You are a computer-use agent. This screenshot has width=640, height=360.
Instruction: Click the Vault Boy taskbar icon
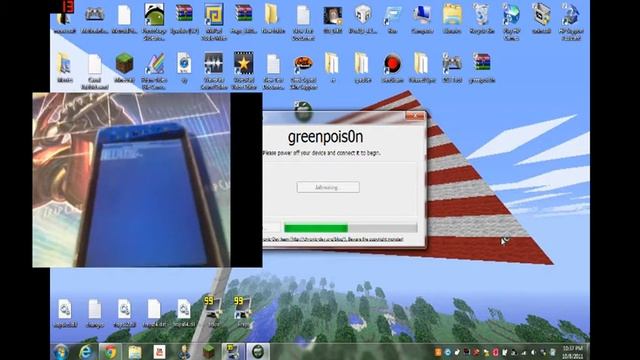pos(184,351)
